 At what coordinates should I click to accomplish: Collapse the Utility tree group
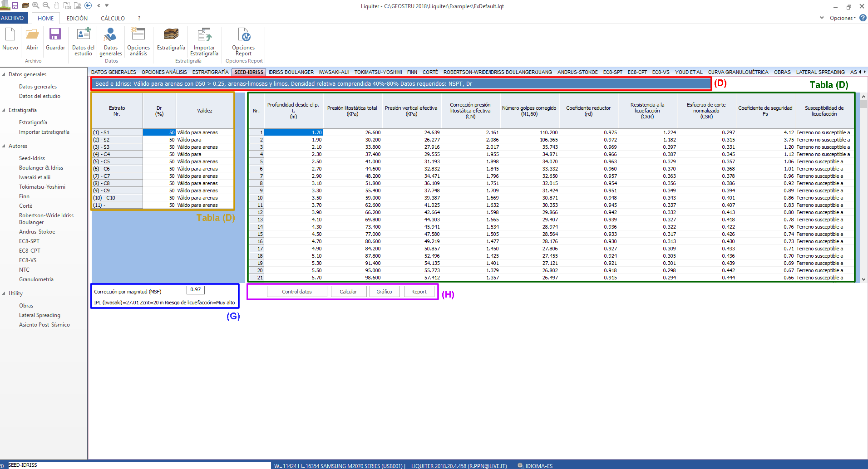[x=4, y=293]
